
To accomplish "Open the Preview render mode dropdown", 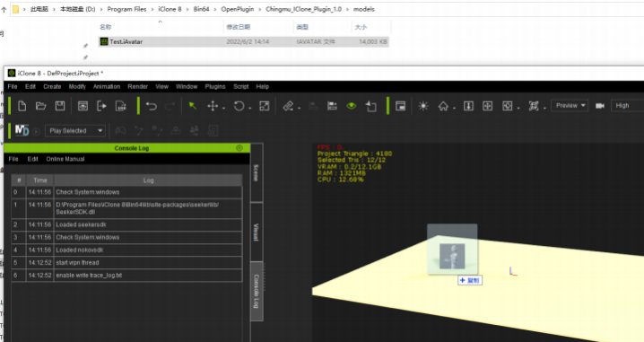I will [570, 106].
